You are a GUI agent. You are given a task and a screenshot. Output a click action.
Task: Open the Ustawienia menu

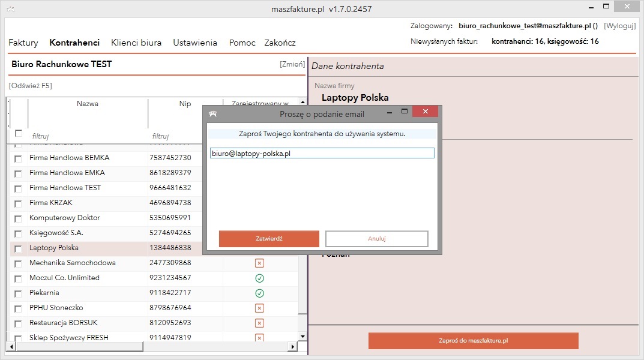[194, 43]
